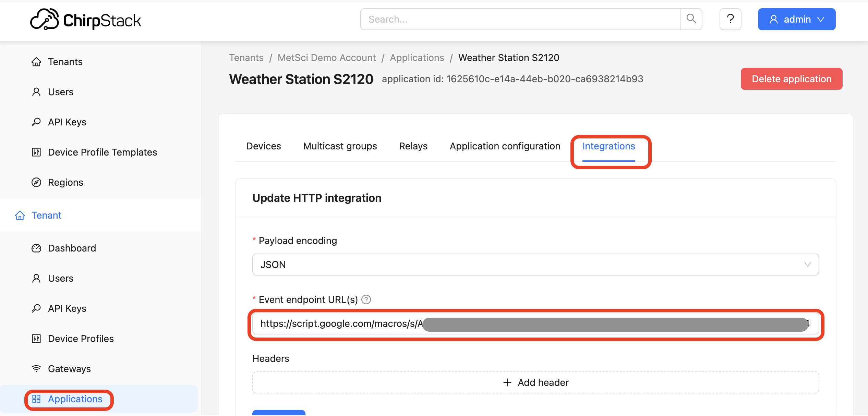This screenshot has height=416, width=868.
Task: Expand the Tenant section in sidebar
Action: pyautogui.click(x=46, y=215)
